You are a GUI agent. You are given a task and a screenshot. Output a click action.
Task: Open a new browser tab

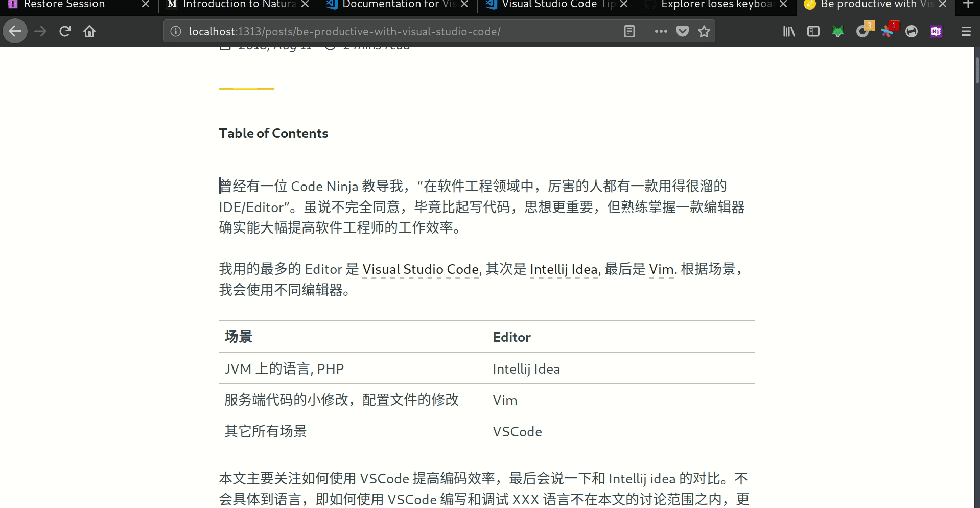coord(968,4)
